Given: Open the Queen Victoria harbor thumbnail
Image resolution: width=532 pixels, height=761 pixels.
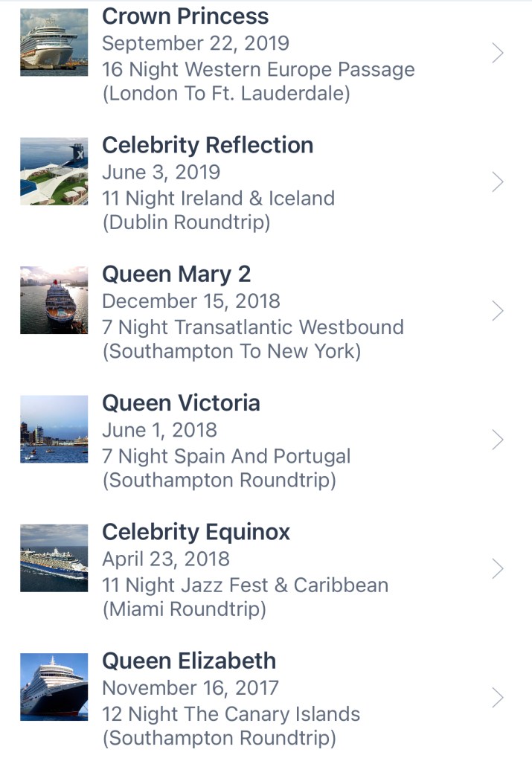Looking at the screenshot, I should 54,429.
